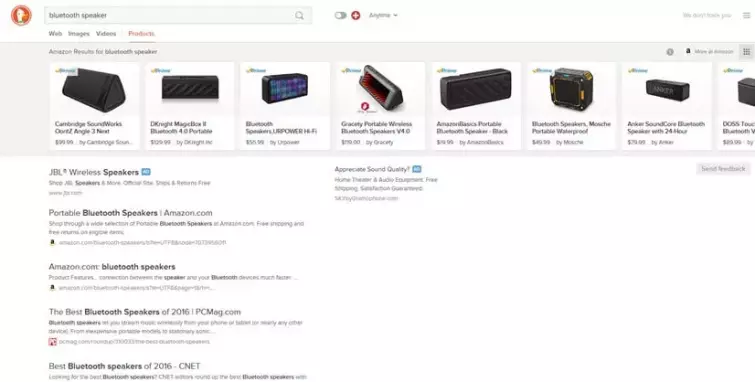Click the info icon near More at Amazon
This screenshot has height=382, width=755.
coord(670,52)
